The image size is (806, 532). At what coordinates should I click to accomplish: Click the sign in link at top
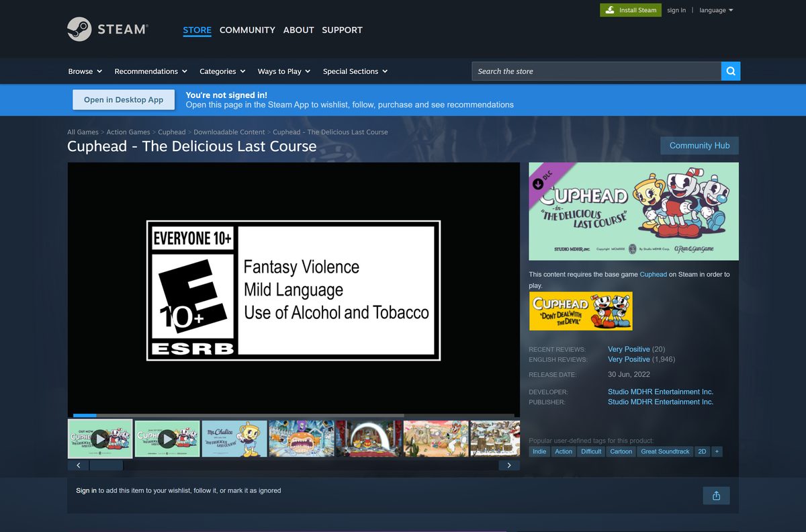pos(676,10)
